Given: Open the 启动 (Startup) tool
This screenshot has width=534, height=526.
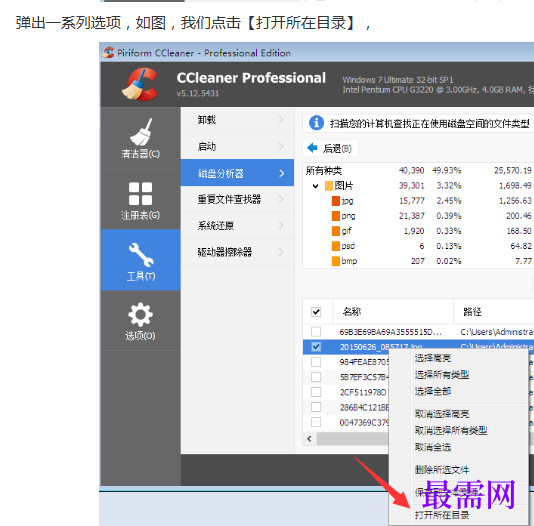Looking at the screenshot, I should 237,146.
